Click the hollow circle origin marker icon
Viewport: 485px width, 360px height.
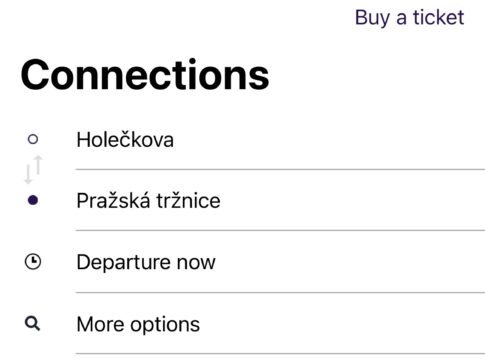33,139
